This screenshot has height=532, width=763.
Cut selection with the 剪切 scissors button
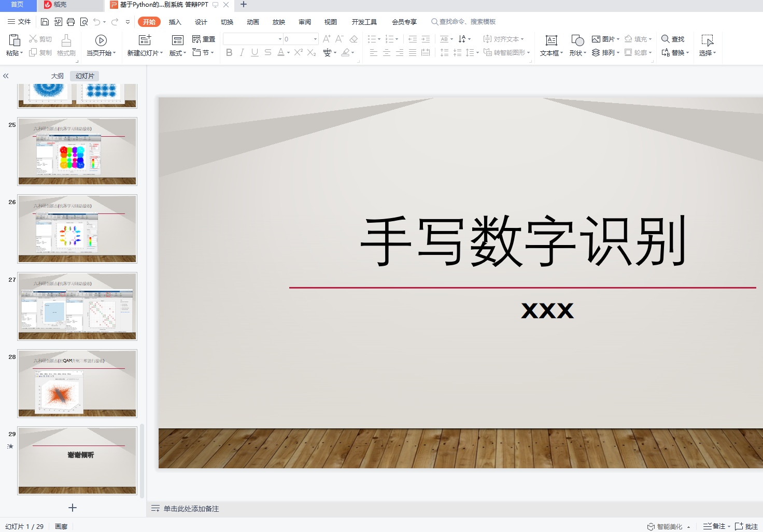pos(40,39)
